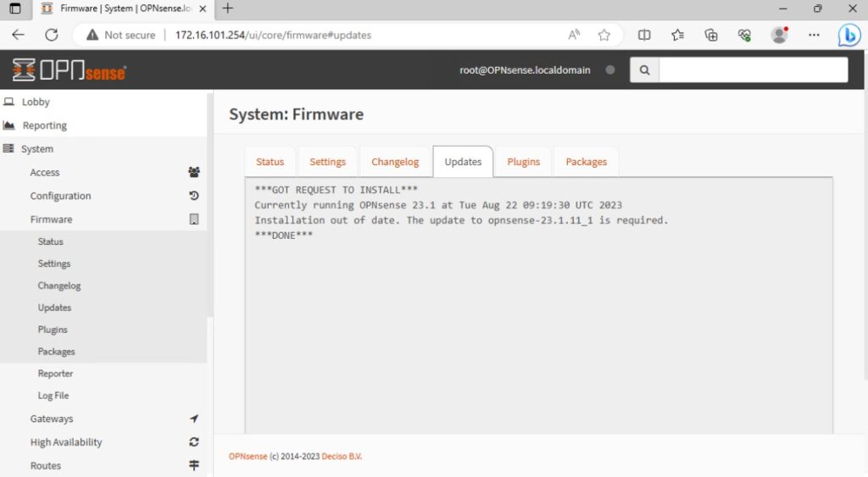Viewport: 868px width, 477px height.
Task: Click the Not secure warning icon
Action: [92, 35]
